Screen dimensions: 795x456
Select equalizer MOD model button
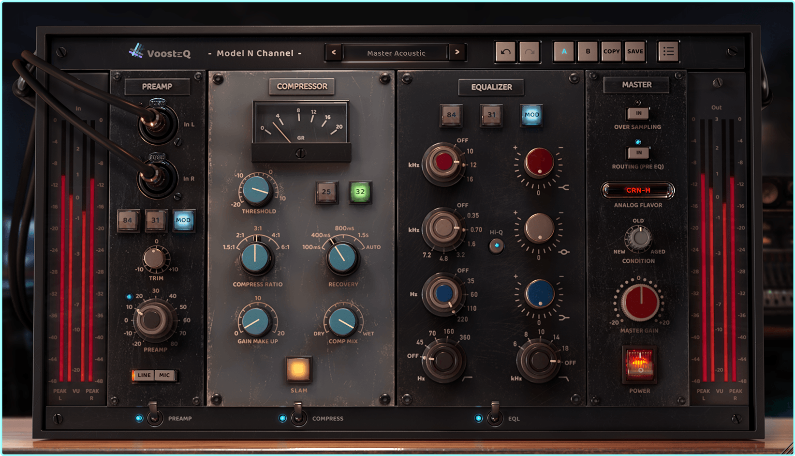click(531, 115)
